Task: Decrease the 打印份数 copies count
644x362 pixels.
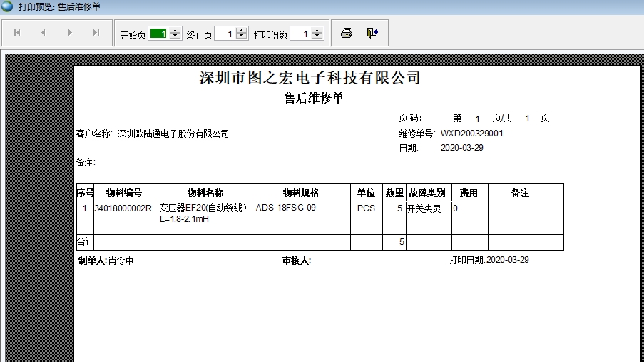Action: coord(317,37)
